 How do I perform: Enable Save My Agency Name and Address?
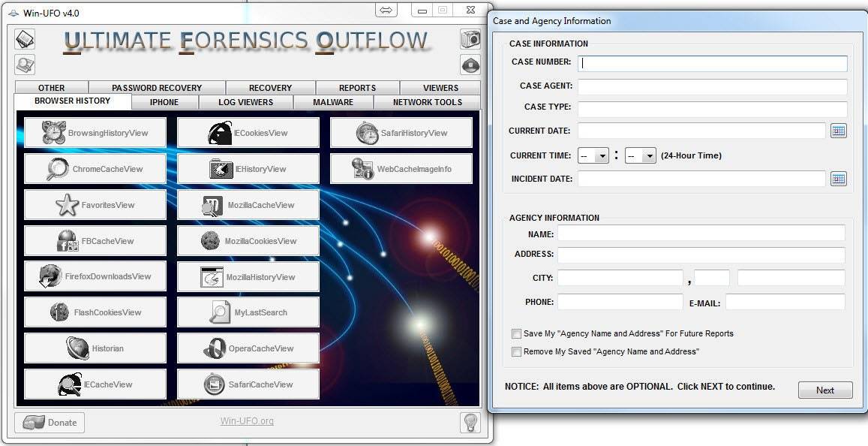coord(516,333)
